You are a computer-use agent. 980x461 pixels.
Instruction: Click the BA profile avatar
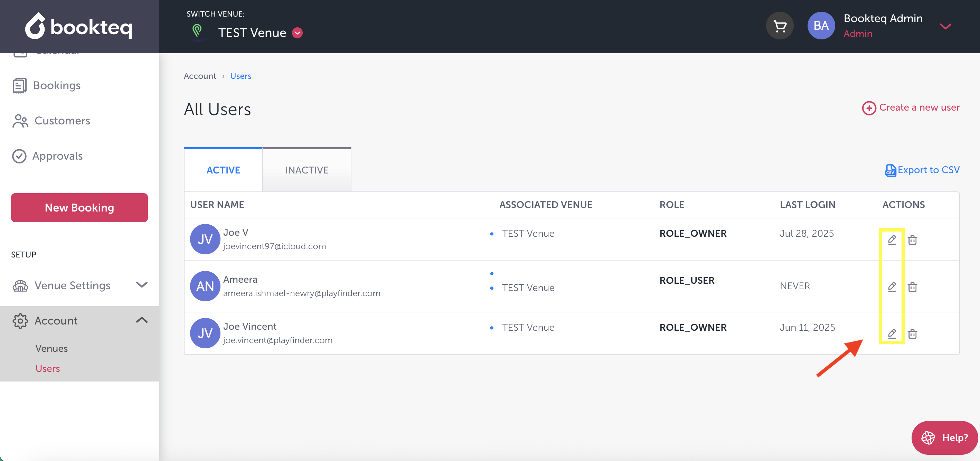821,26
